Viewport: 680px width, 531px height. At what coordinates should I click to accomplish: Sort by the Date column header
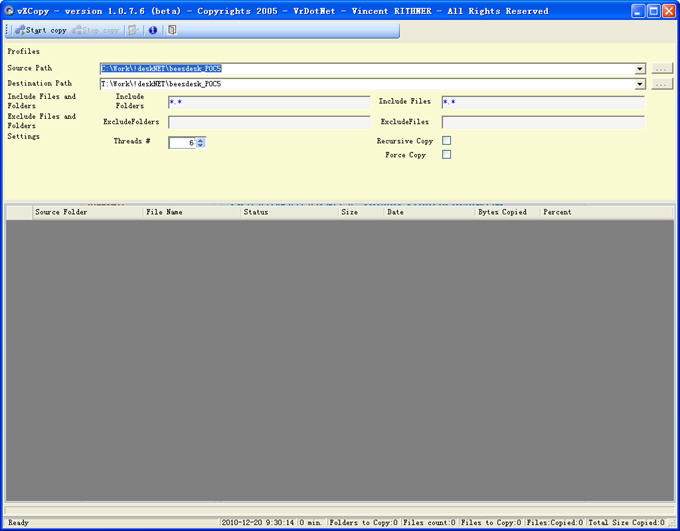pos(429,212)
